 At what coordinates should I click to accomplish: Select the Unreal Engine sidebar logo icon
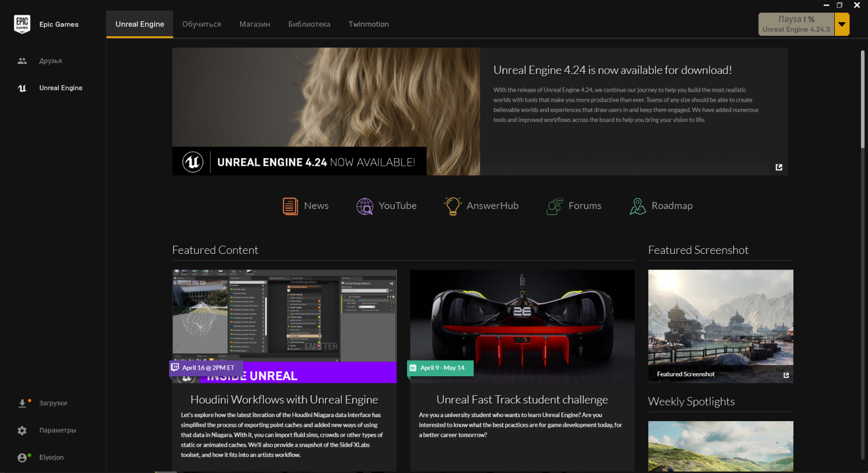coord(22,88)
